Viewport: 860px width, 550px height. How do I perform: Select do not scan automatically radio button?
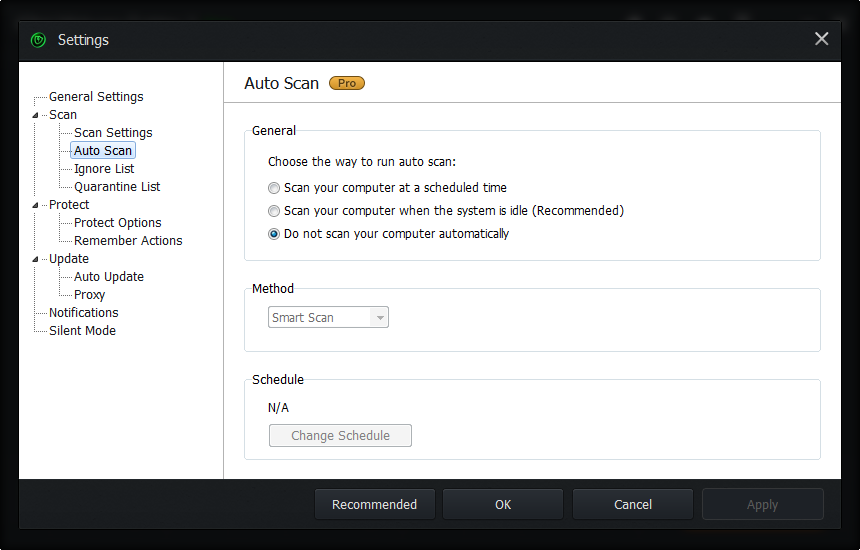(x=274, y=234)
